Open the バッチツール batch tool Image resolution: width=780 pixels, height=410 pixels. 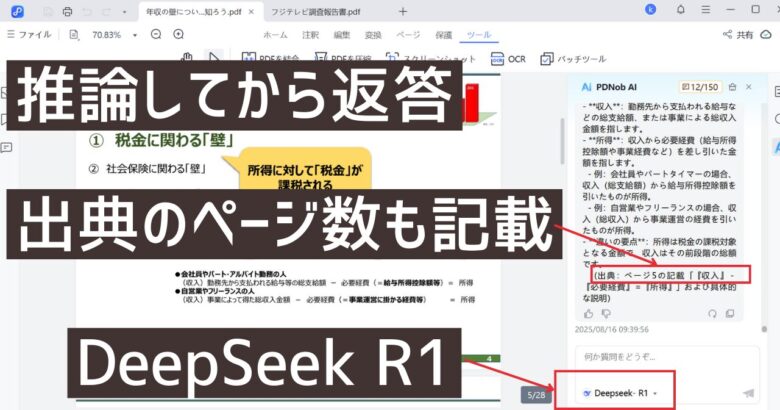[x=573, y=59]
